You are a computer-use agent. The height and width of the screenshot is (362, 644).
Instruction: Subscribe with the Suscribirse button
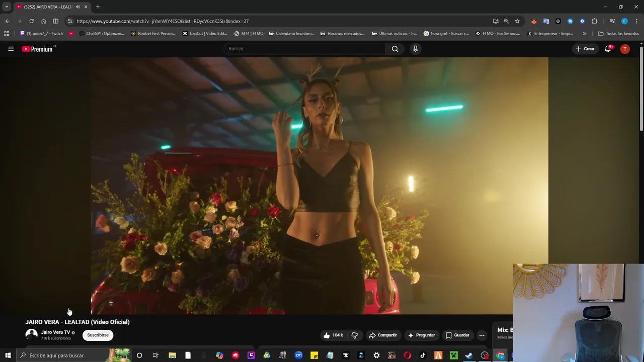tap(98, 335)
